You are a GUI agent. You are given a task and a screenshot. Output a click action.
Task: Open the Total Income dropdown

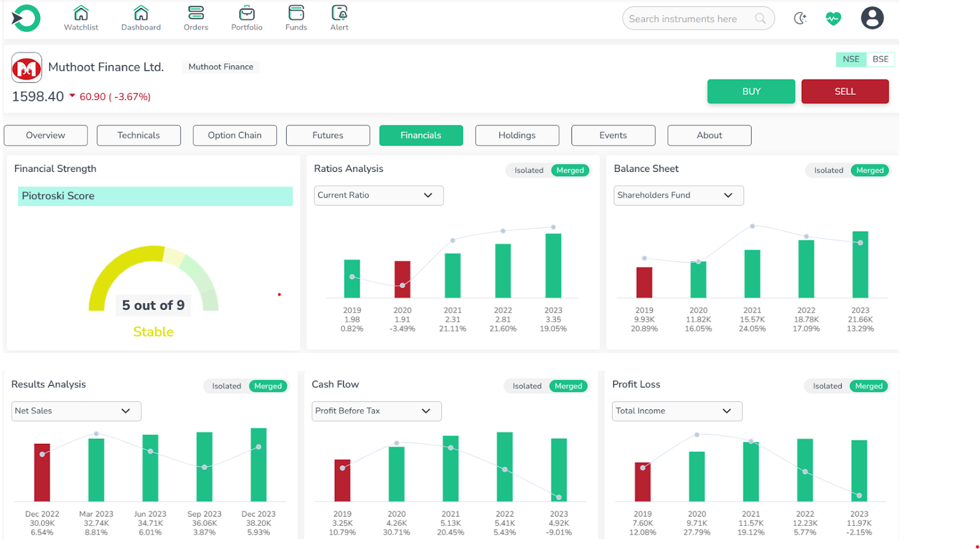(x=677, y=411)
